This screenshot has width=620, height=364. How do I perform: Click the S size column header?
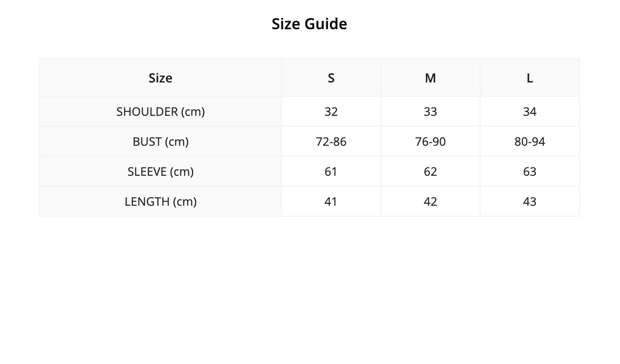click(x=331, y=78)
